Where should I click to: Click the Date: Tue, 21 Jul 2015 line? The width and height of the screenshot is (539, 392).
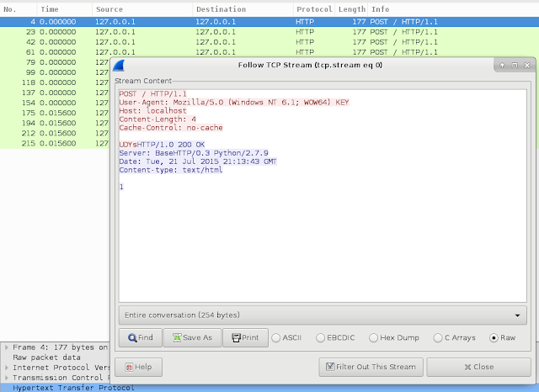tap(198, 162)
